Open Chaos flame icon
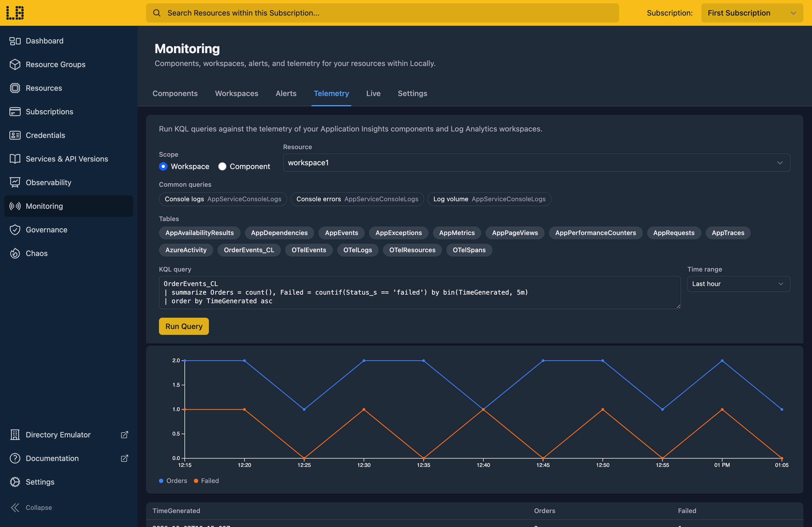The height and width of the screenshot is (527, 812). (x=15, y=253)
